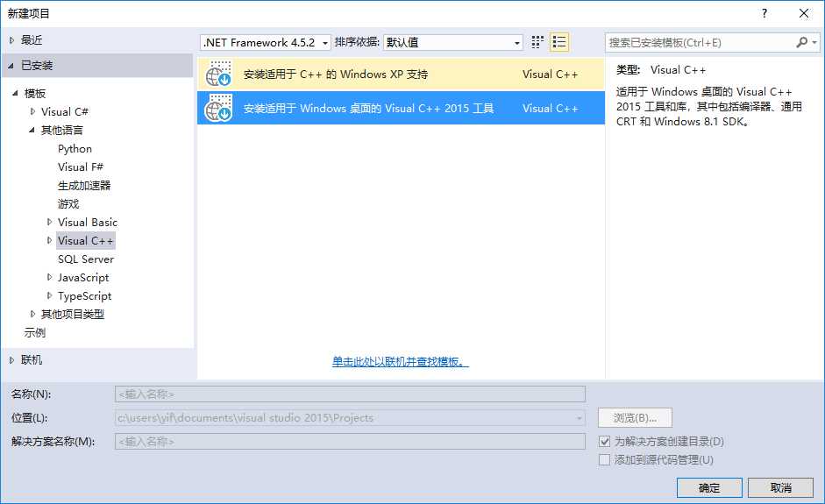Expand the Visual C++ node arrow
825x504 pixels.
pos(49,240)
